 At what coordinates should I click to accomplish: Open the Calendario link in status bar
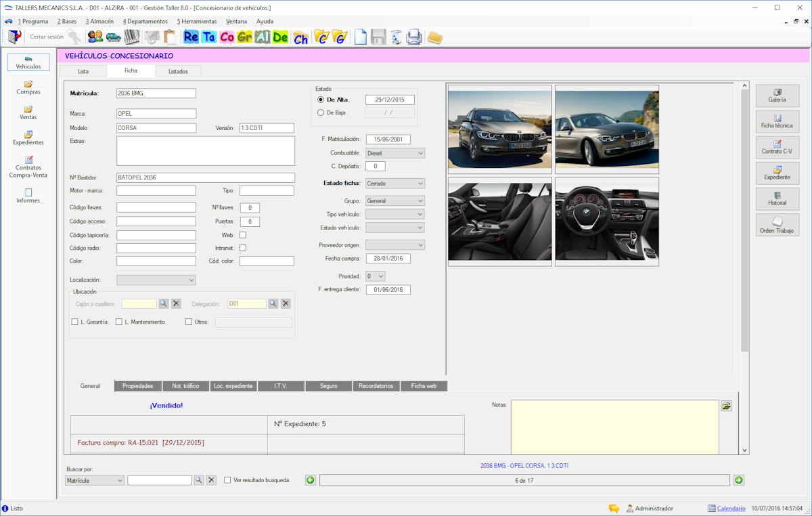tap(731, 509)
